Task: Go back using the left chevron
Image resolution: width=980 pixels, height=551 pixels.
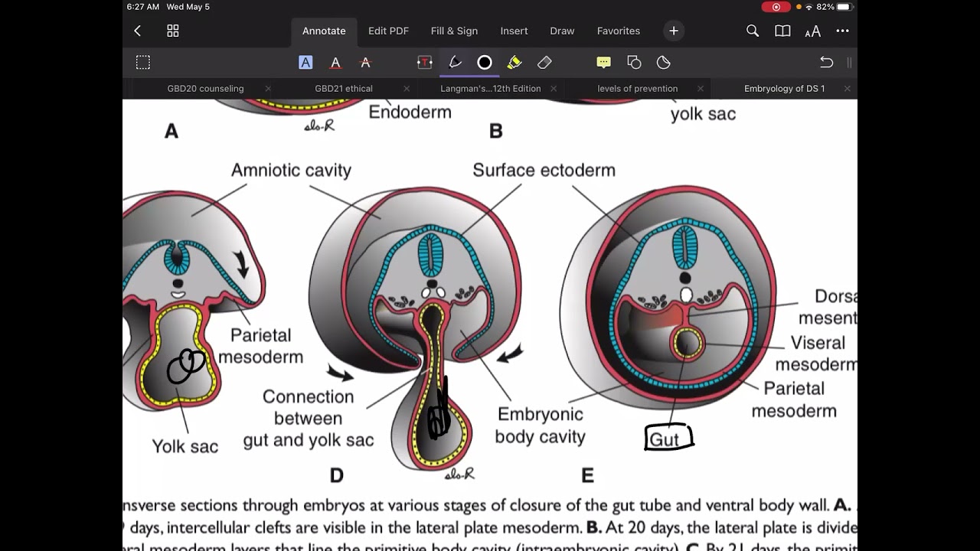Action: [x=138, y=31]
